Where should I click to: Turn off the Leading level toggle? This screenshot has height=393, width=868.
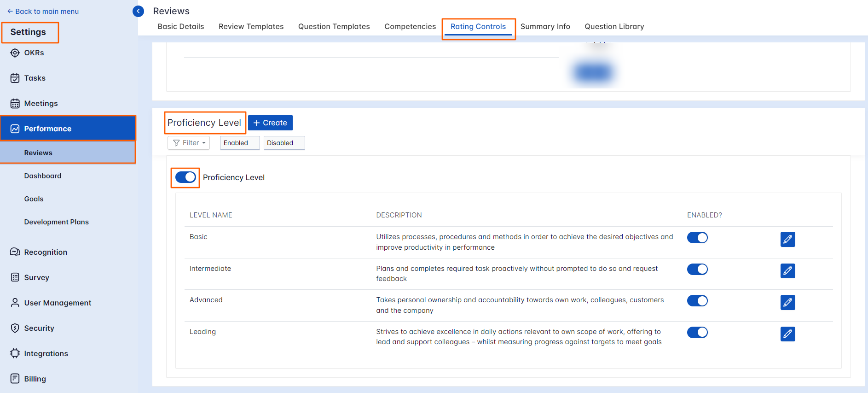click(x=697, y=333)
